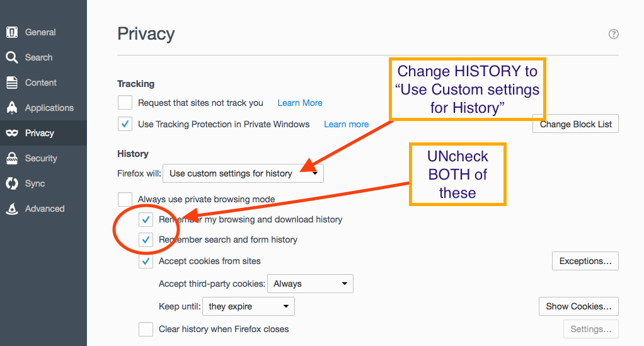Follow Learn More link for tracking request
644x346 pixels.
pyautogui.click(x=300, y=103)
